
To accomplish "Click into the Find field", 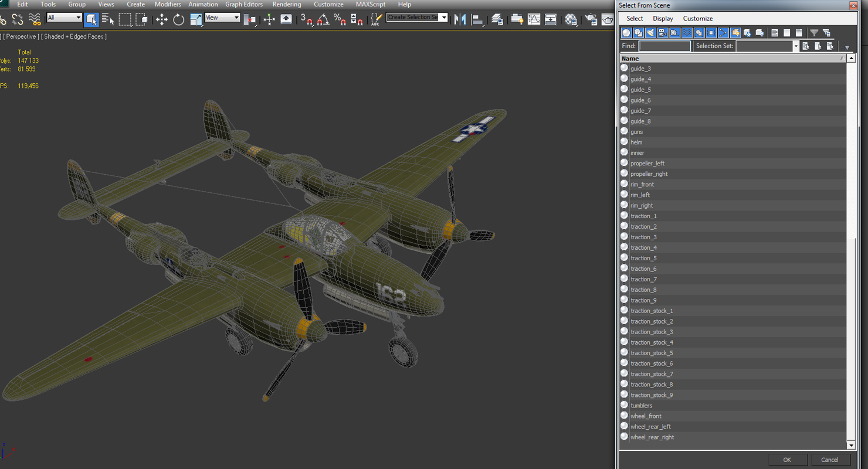I will point(664,46).
